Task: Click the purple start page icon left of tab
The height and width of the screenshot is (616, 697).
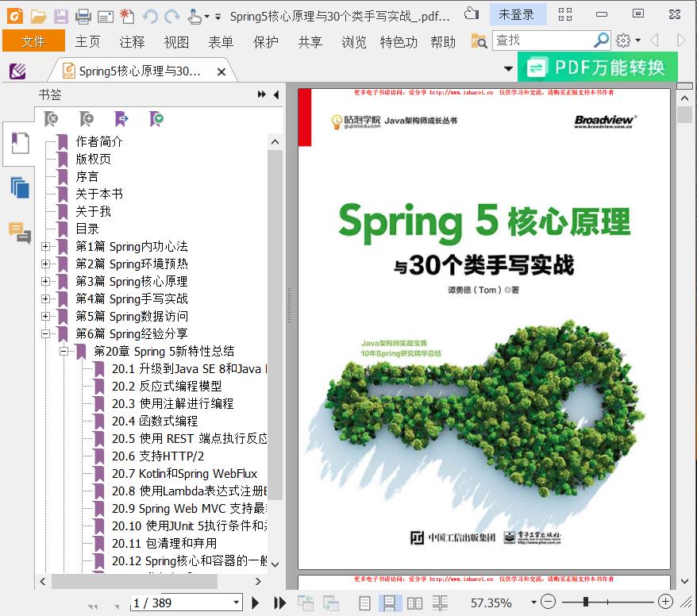Action: [x=17, y=71]
